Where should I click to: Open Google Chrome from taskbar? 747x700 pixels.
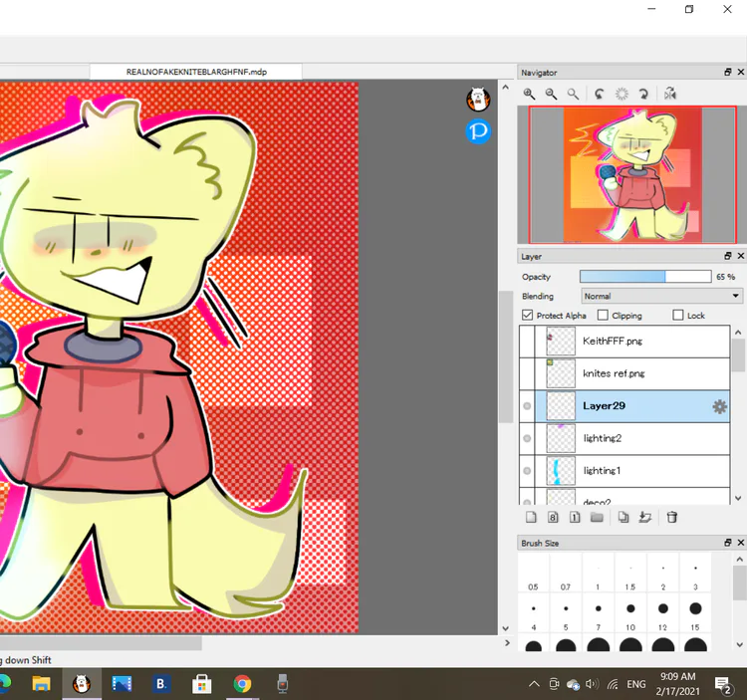242,684
